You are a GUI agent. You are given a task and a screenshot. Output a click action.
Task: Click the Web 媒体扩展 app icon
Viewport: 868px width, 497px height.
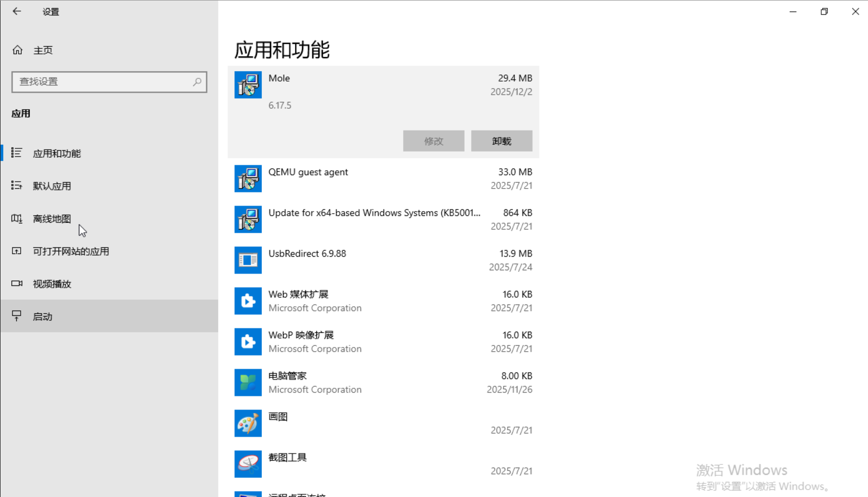[248, 301]
